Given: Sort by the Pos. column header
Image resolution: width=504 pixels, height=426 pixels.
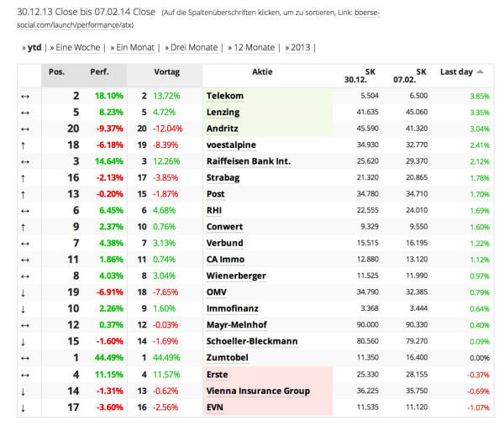Looking at the screenshot, I should pos(57,72).
